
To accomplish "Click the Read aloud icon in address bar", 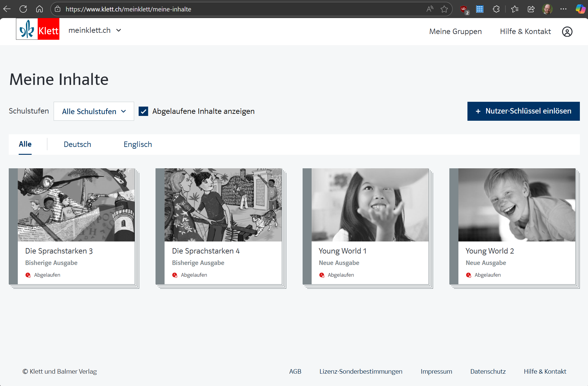I will point(430,9).
